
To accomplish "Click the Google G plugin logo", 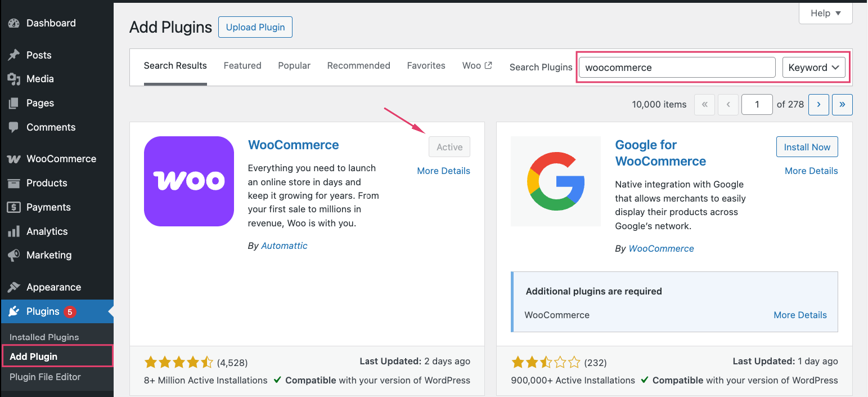I will click(556, 181).
